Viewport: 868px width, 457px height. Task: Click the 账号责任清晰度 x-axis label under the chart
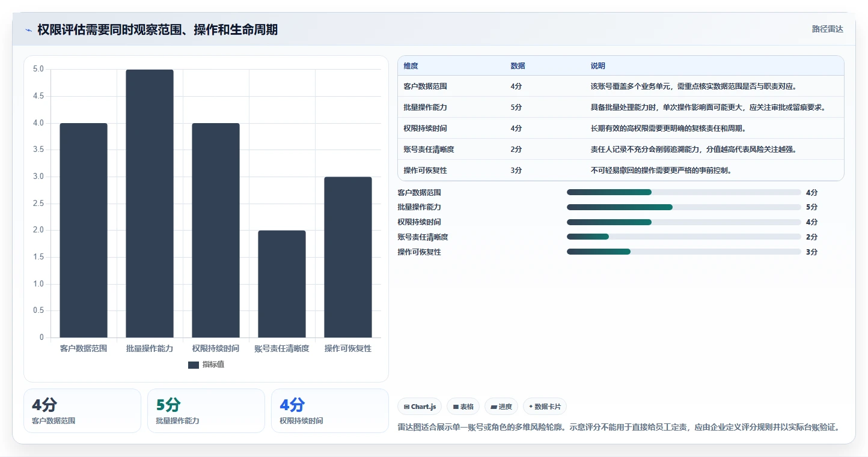click(x=282, y=348)
